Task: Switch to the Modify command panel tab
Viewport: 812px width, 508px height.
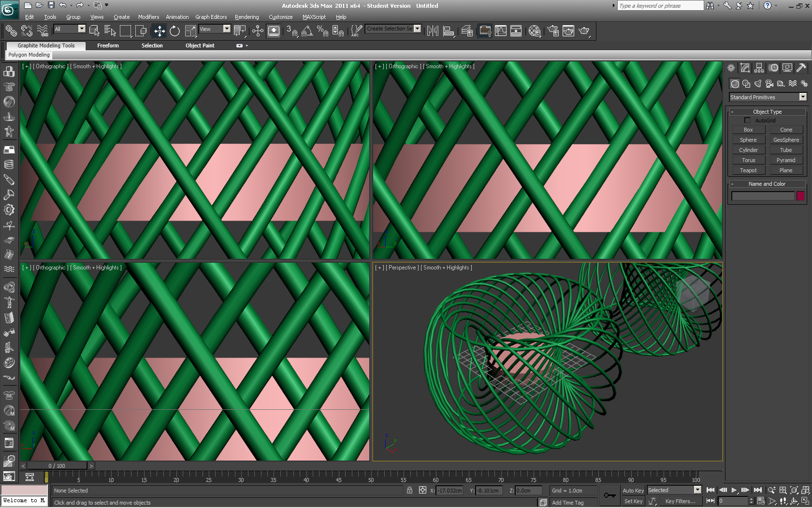Action: [x=745, y=68]
